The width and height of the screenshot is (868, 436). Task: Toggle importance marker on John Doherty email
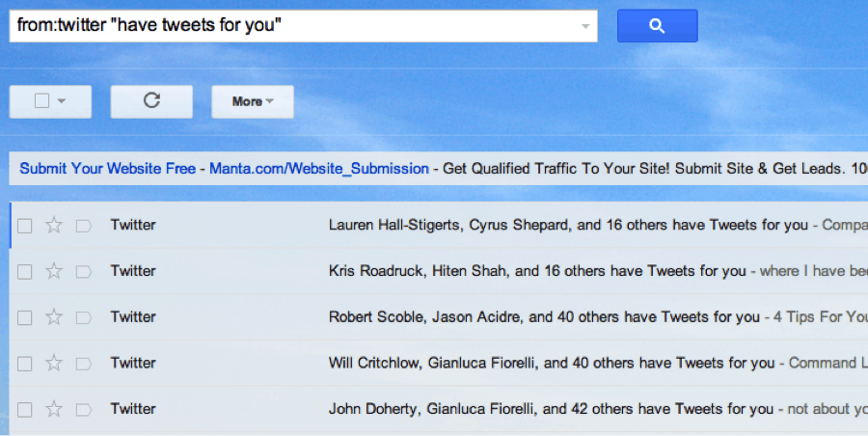coord(84,409)
